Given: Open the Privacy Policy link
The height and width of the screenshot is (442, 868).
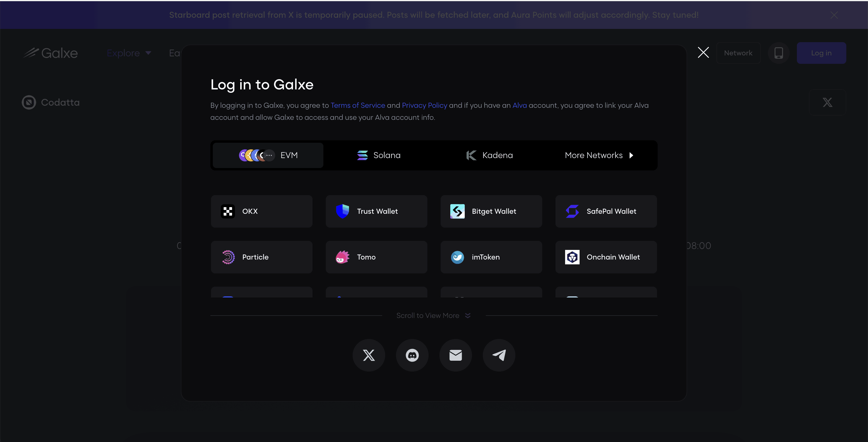Looking at the screenshot, I should click(425, 105).
